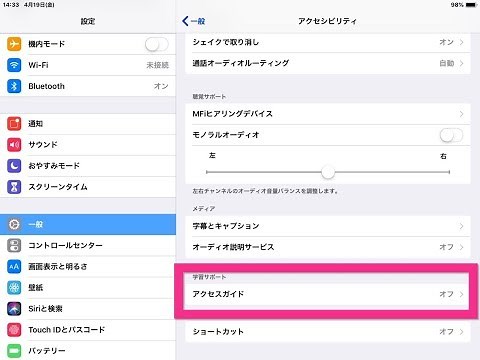This screenshot has height=360, width=480.
Task: Open ショートカット chevron
Action: pos(462,332)
